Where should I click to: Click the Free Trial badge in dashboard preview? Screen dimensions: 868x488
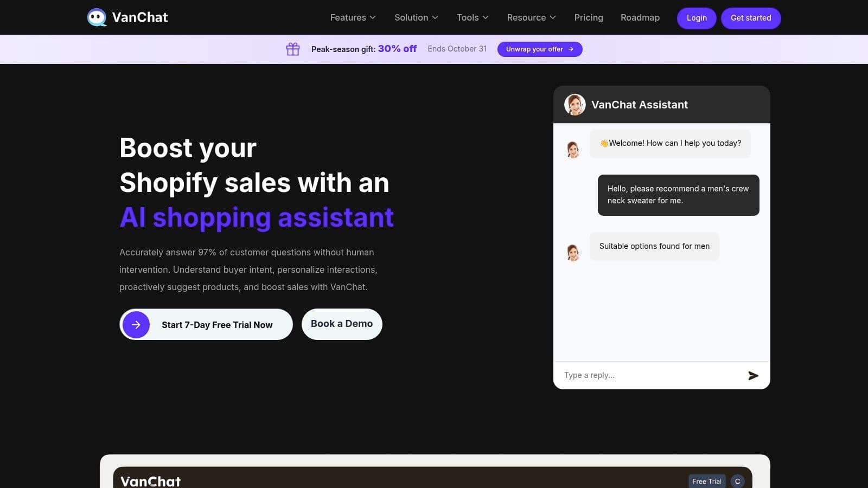[707, 481]
